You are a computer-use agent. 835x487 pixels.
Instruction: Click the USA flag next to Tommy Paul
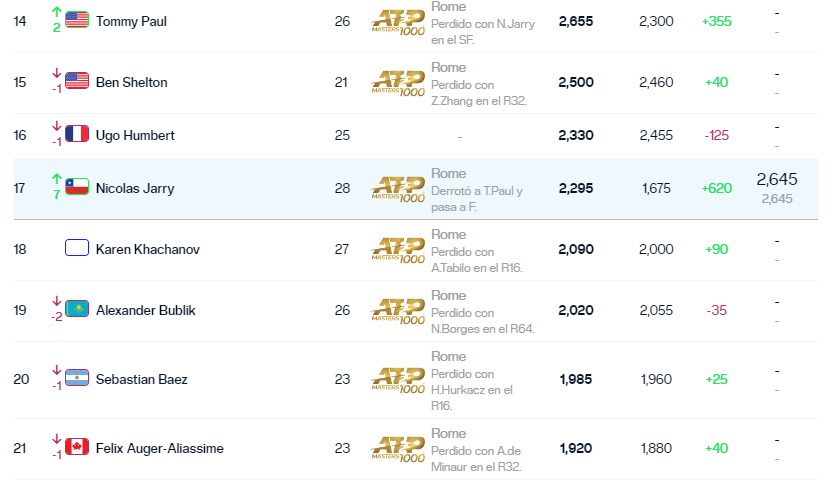pyautogui.click(x=77, y=20)
